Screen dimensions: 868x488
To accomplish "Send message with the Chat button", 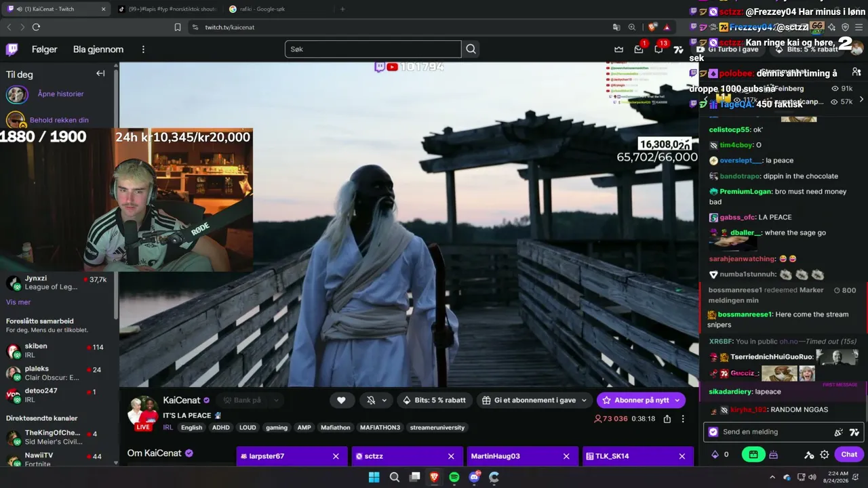I will 849,455.
